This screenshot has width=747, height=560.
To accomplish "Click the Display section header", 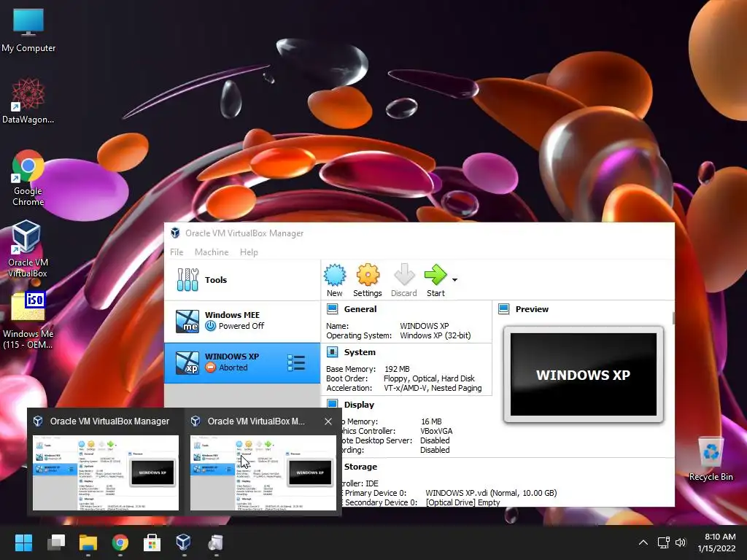I will pyautogui.click(x=359, y=405).
